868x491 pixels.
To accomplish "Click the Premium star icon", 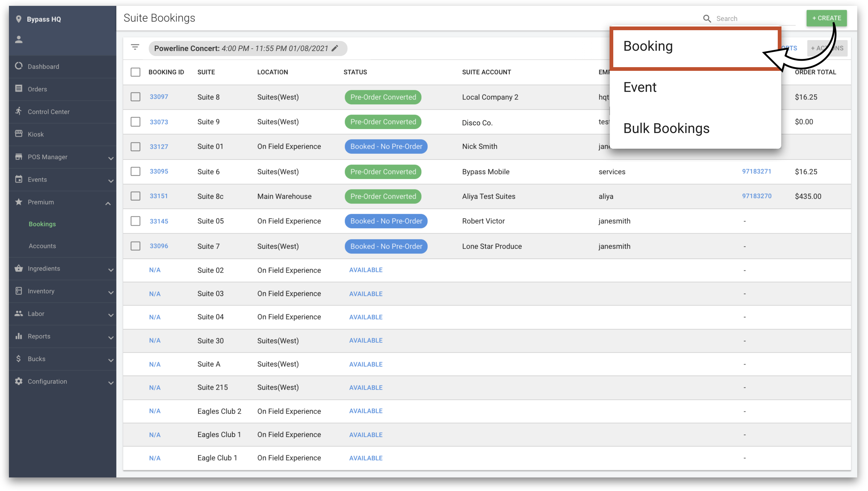I will [x=19, y=202].
